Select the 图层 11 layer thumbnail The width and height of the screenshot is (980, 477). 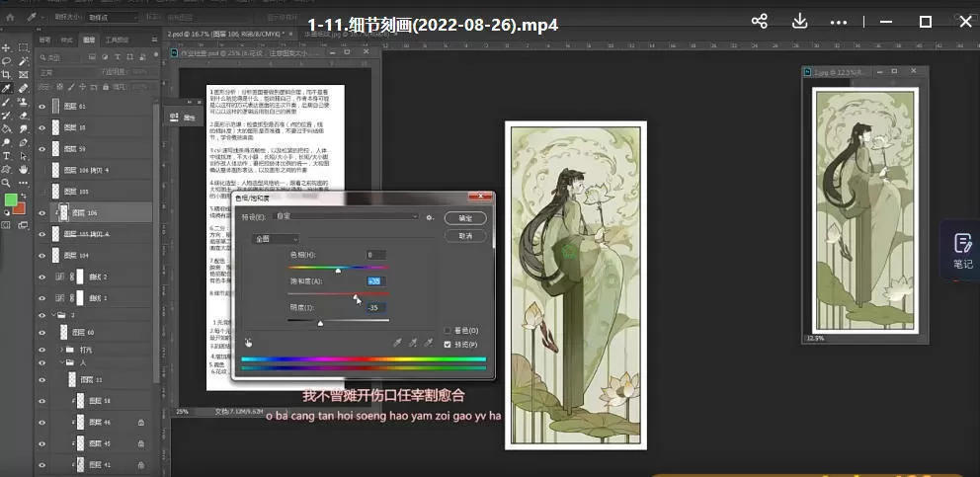click(x=72, y=379)
